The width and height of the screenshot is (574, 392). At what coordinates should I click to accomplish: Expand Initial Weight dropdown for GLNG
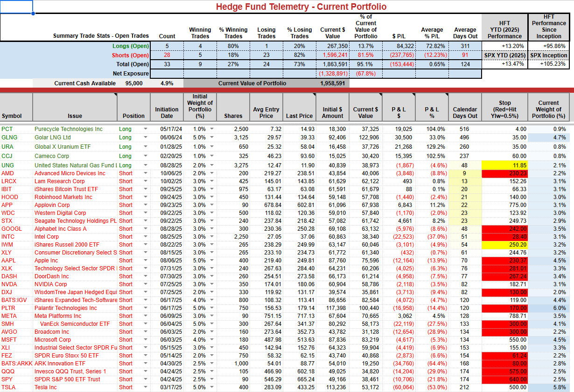coord(212,138)
